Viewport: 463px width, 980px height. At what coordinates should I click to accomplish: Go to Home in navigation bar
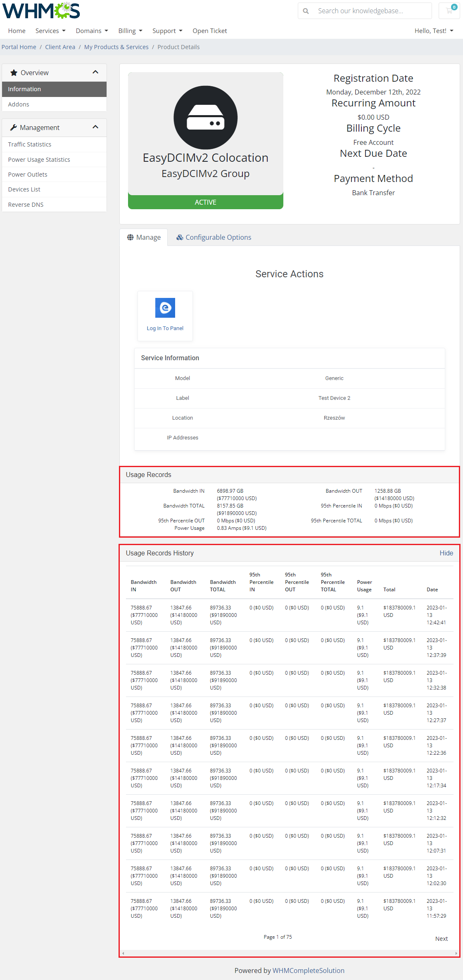pyautogui.click(x=17, y=31)
